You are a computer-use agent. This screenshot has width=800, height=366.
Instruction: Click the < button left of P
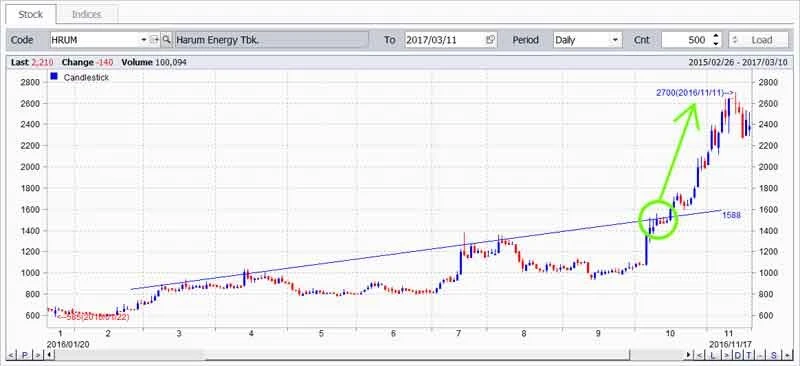tap(12, 355)
